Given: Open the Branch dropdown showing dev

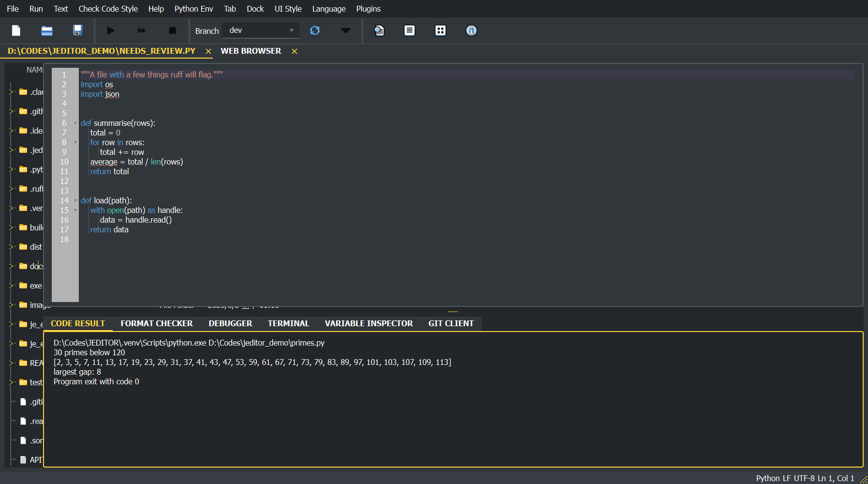Looking at the screenshot, I should (261, 30).
